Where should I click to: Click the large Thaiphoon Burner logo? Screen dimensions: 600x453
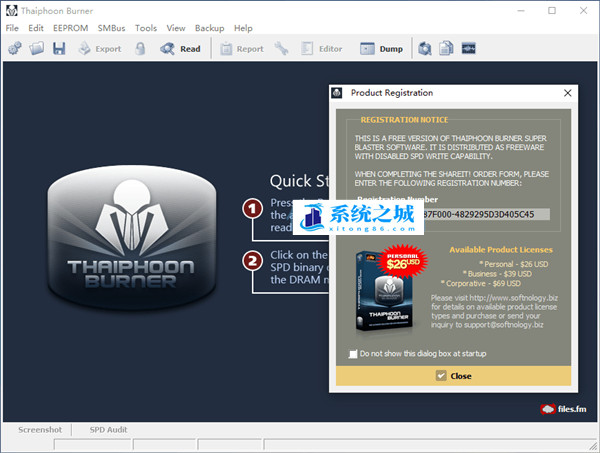[x=132, y=237]
